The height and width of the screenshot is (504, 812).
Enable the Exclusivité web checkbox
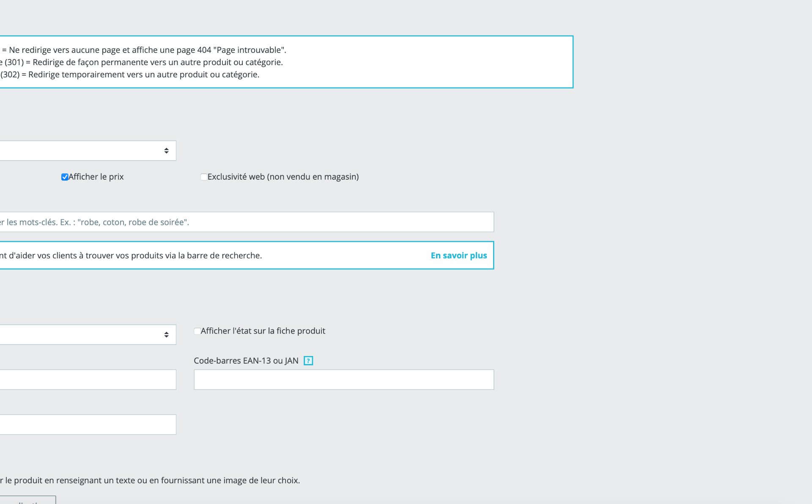coord(204,177)
